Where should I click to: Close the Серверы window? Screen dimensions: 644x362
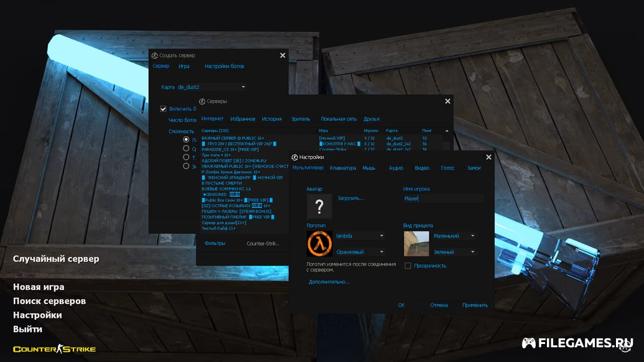point(447,101)
